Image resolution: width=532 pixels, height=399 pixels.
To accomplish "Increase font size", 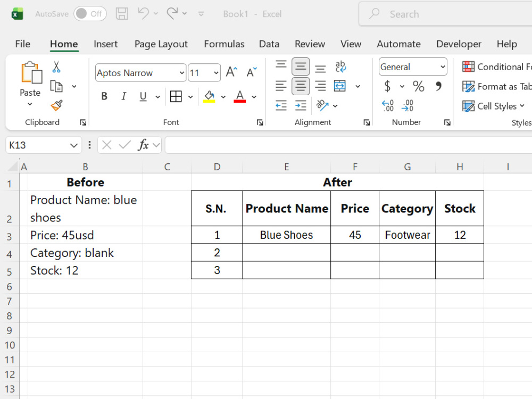I will pyautogui.click(x=231, y=72).
